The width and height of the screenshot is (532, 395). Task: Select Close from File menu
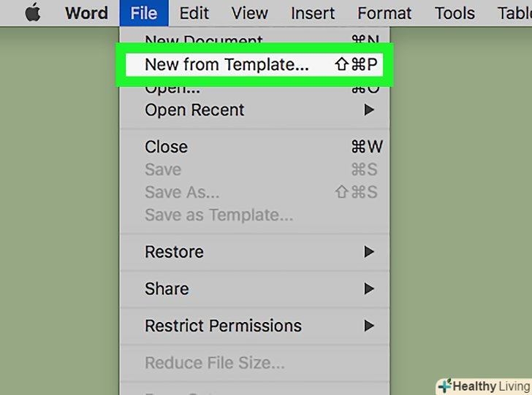pyautogui.click(x=166, y=147)
